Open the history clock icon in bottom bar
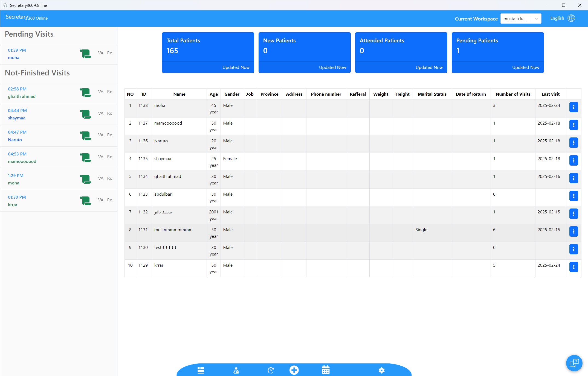 tap(271, 370)
